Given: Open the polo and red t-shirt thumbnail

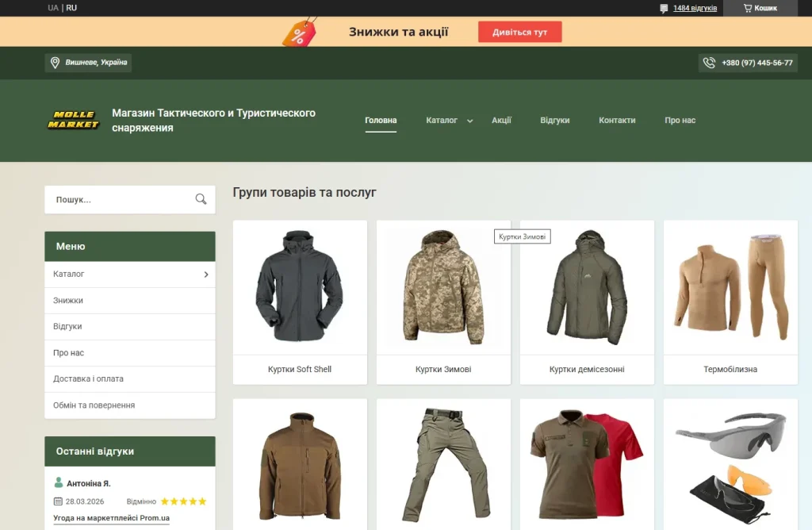Looking at the screenshot, I should (587, 465).
